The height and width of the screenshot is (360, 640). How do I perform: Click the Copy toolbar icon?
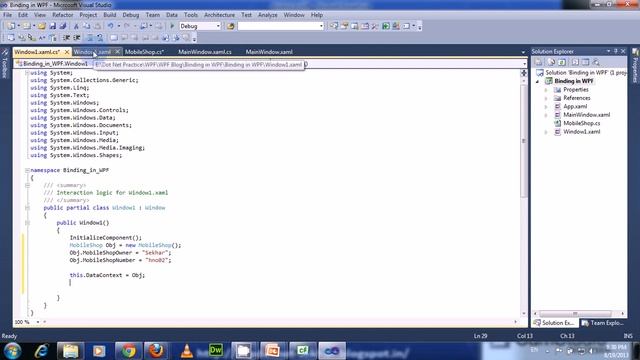(87, 26)
